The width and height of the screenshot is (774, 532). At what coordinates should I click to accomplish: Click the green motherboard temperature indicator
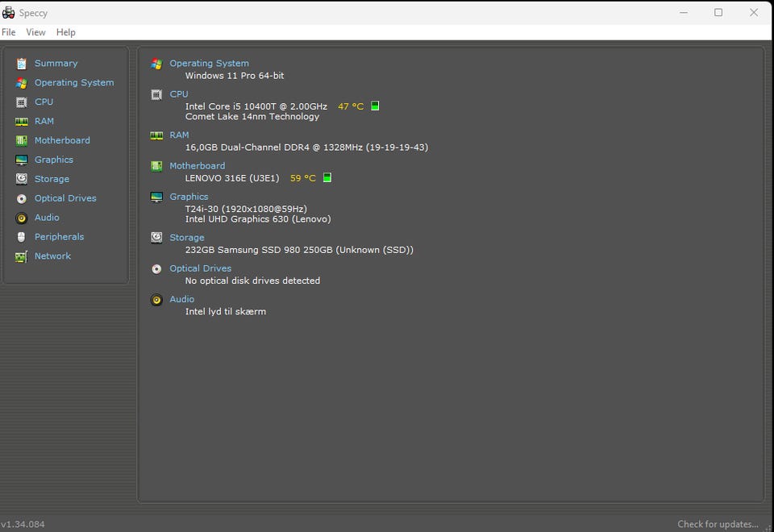[327, 177]
